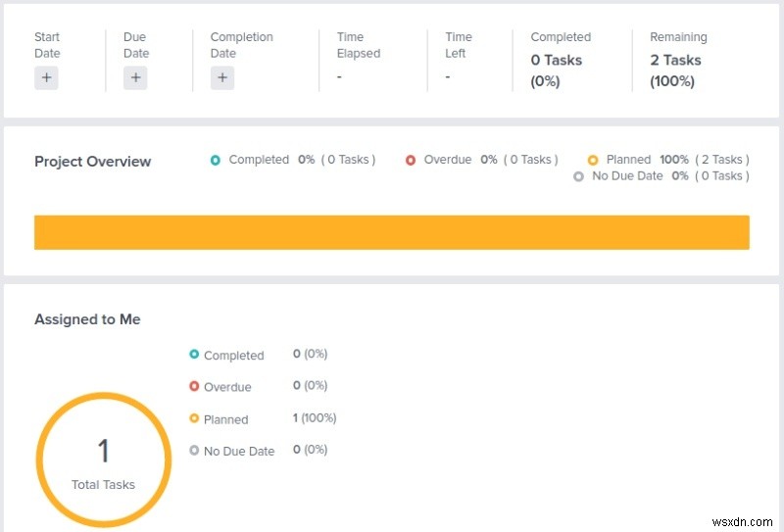Add a Completion Date with plus button
The width and height of the screenshot is (784, 532).
222,78
